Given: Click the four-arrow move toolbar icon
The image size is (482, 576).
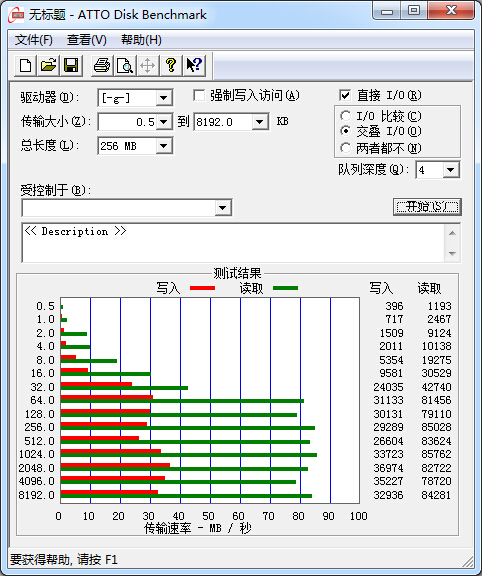Looking at the screenshot, I should pos(148,65).
